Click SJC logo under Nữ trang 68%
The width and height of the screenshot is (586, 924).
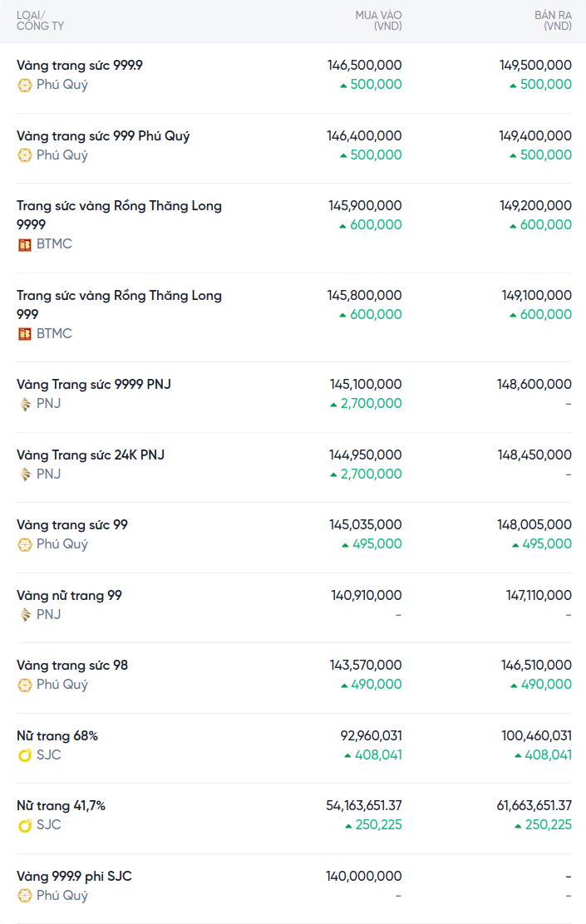coord(25,755)
